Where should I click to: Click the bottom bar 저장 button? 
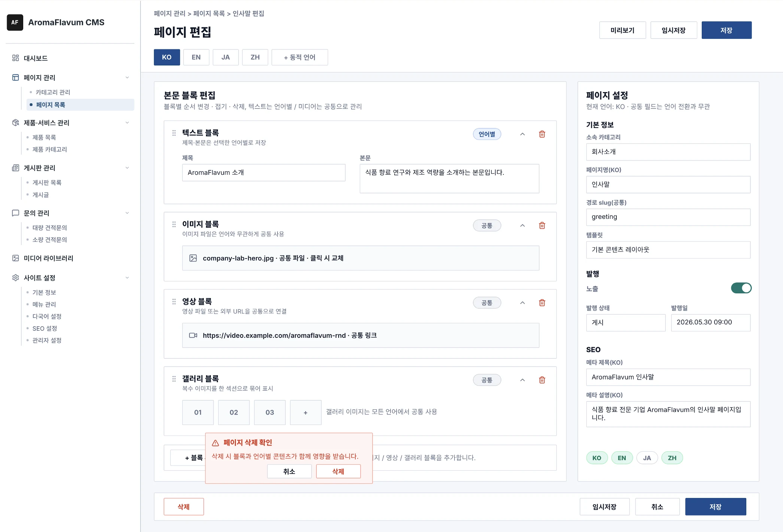click(715, 507)
